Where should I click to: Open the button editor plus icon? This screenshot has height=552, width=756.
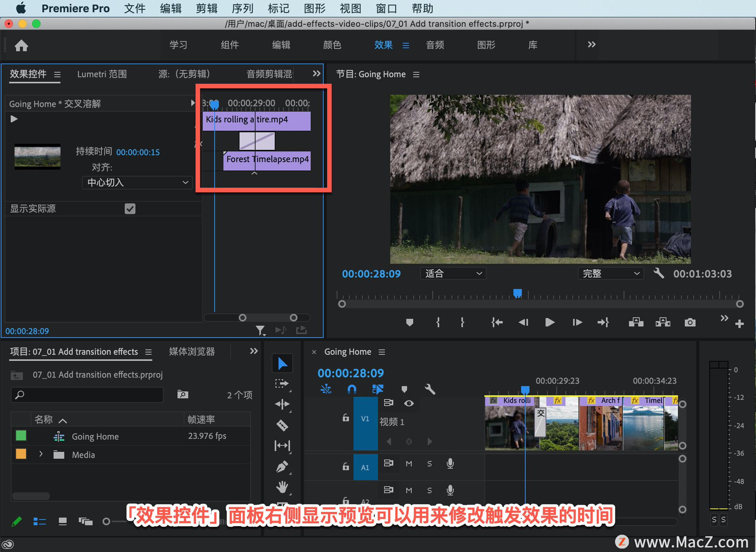coord(739,324)
